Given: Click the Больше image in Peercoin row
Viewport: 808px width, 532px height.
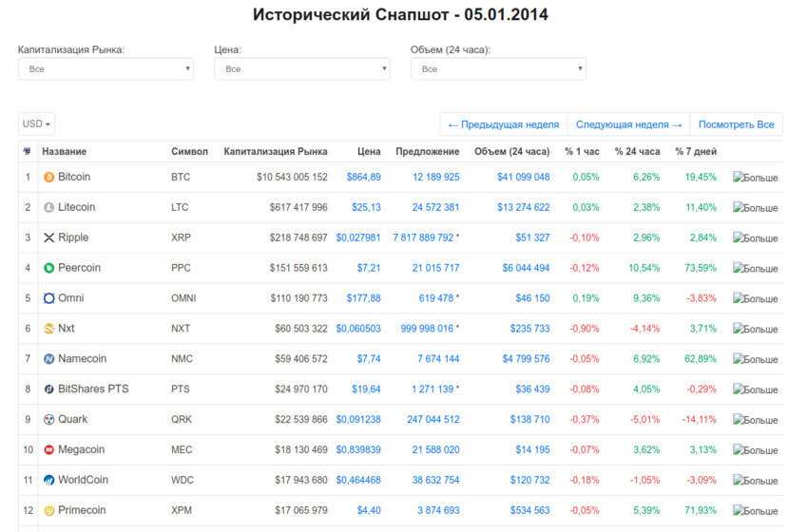Looking at the screenshot, I should click(x=756, y=268).
